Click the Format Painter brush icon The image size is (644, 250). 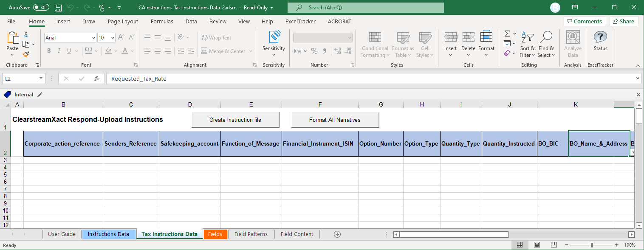point(26,54)
